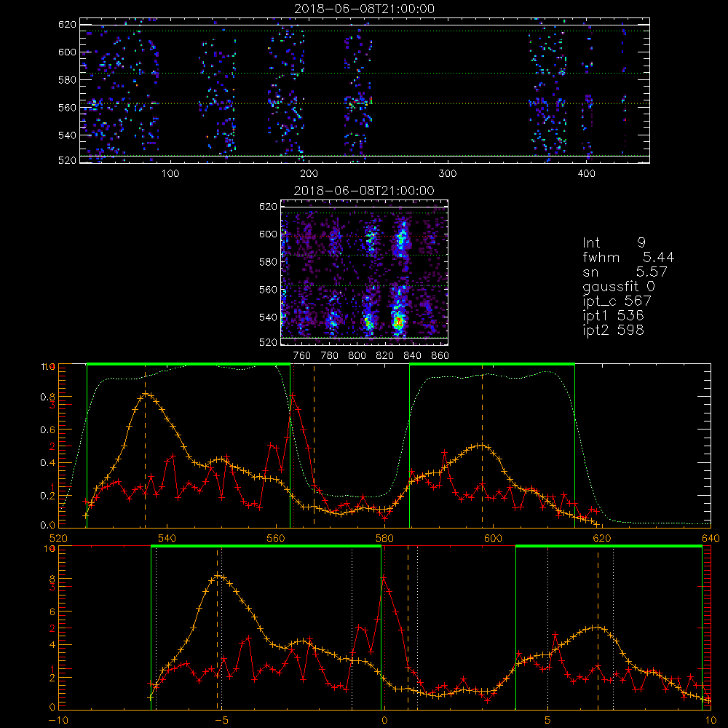Select the 'ipt1 536' line
The image size is (728, 728).
613,316
